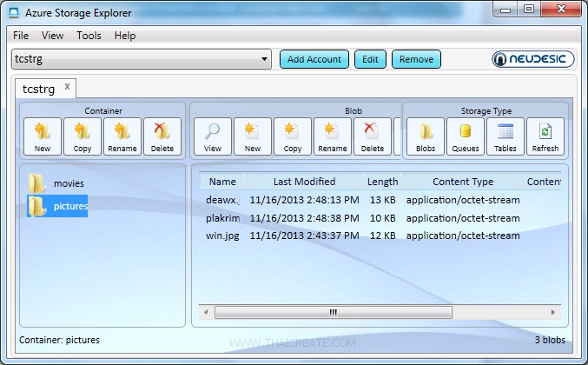The width and height of the screenshot is (588, 365).
Task: Close the tcstrg tab
Action: [68, 87]
